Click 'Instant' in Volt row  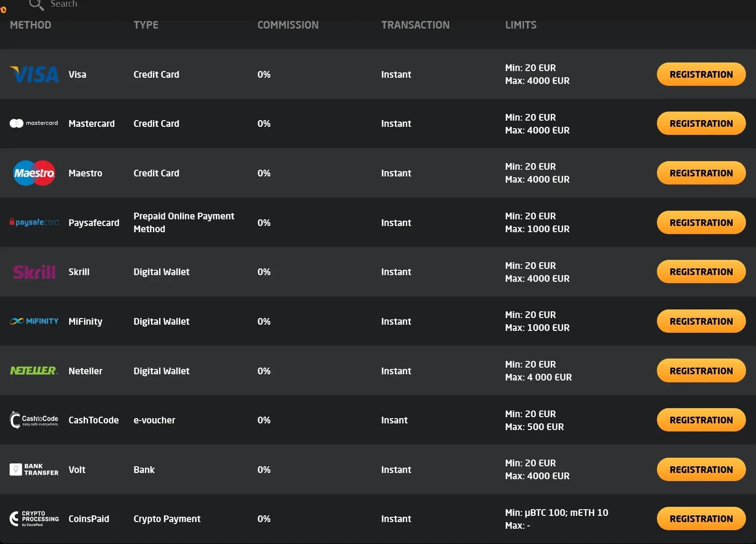(x=396, y=470)
